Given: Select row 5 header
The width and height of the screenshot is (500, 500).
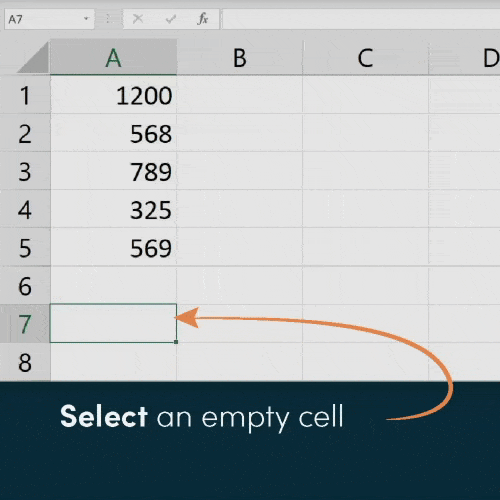Looking at the screenshot, I should point(25,247).
